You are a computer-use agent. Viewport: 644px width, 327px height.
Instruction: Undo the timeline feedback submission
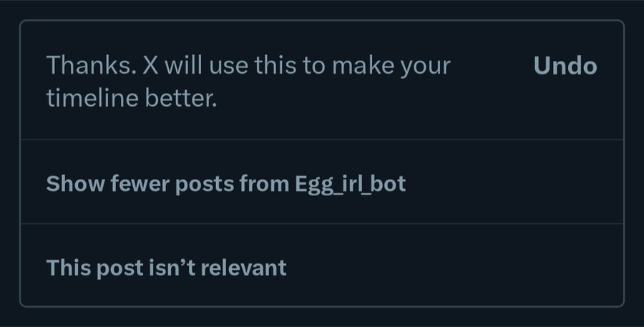pyautogui.click(x=565, y=67)
